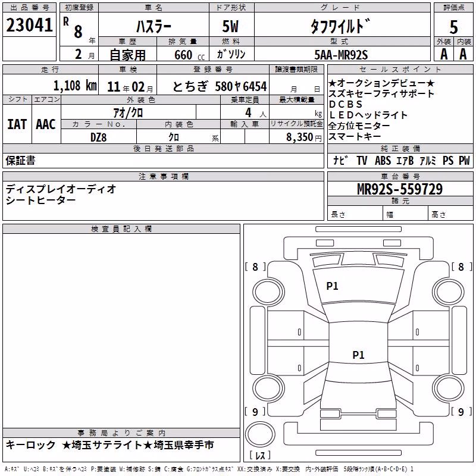Select ディスプレイオーディオ note
The height and width of the screenshot is (476, 476).
click(x=61, y=189)
